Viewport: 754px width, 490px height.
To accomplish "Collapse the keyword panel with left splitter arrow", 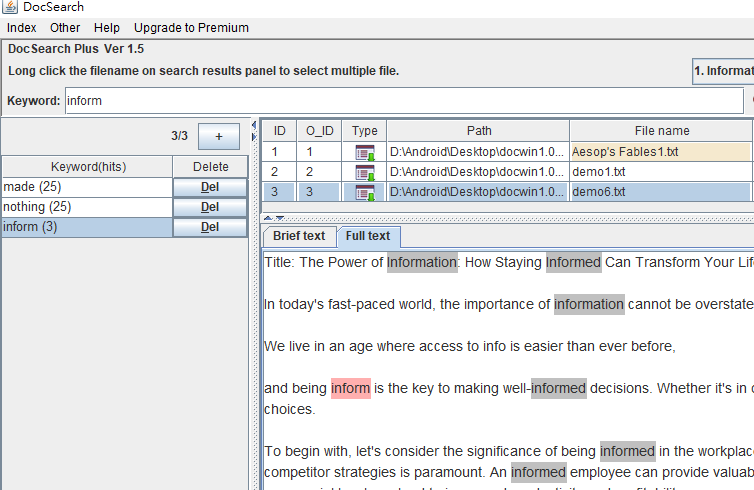I will [254, 125].
